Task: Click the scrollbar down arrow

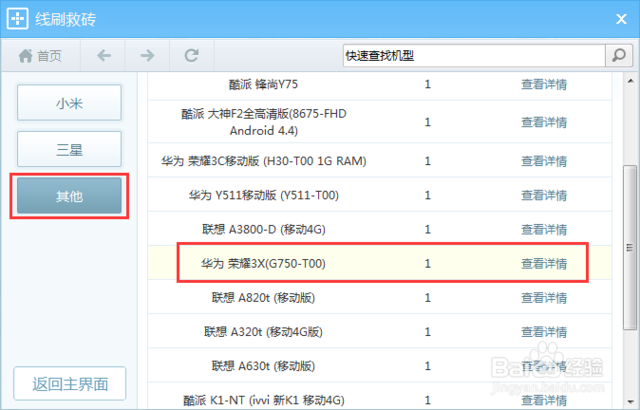Action: pyautogui.click(x=631, y=402)
